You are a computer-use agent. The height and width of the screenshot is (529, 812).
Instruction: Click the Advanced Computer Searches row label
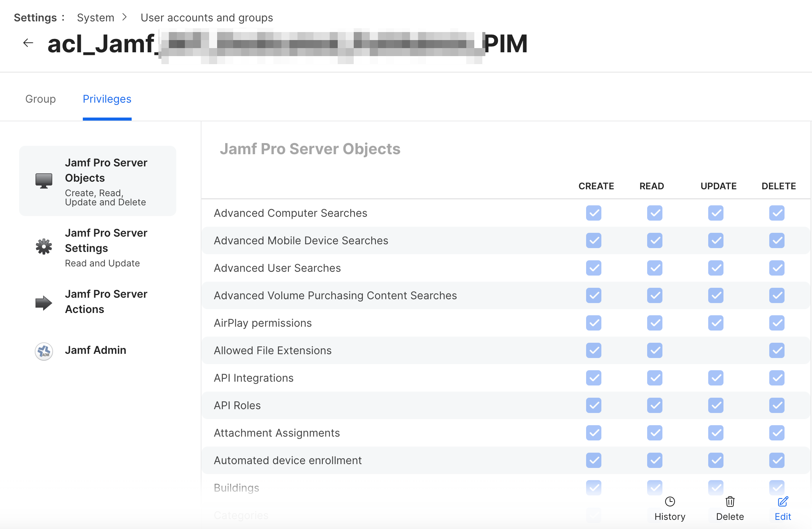coord(290,213)
